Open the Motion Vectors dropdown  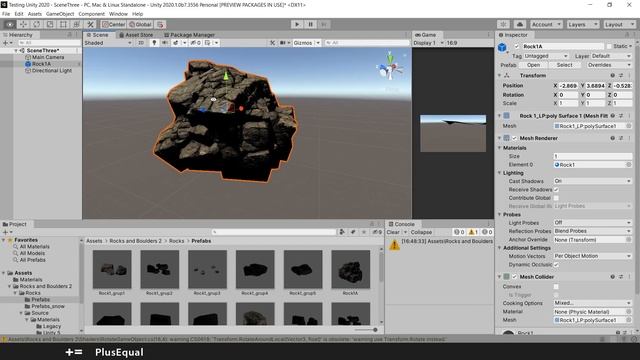pyautogui.click(x=593, y=256)
